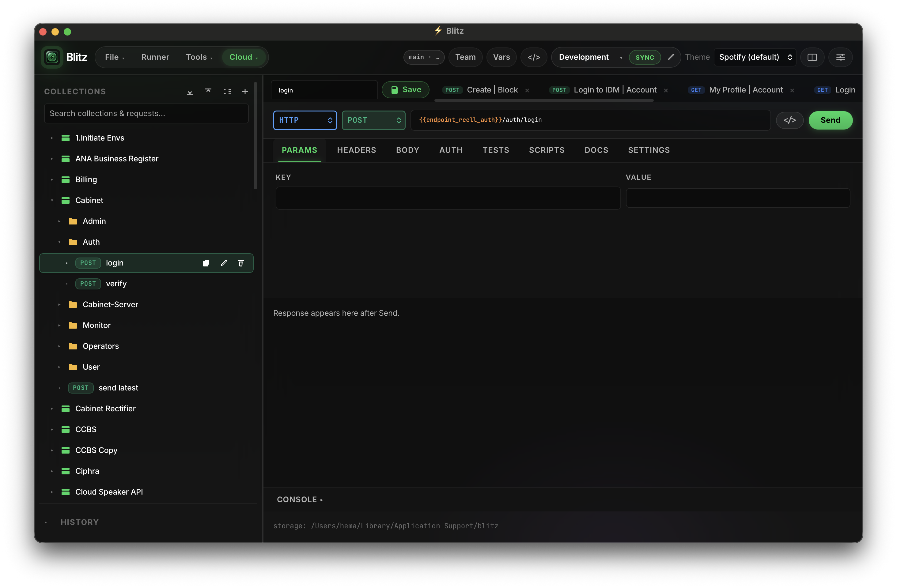Save the login request
This screenshot has height=588, width=897.
(x=406, y=90)
